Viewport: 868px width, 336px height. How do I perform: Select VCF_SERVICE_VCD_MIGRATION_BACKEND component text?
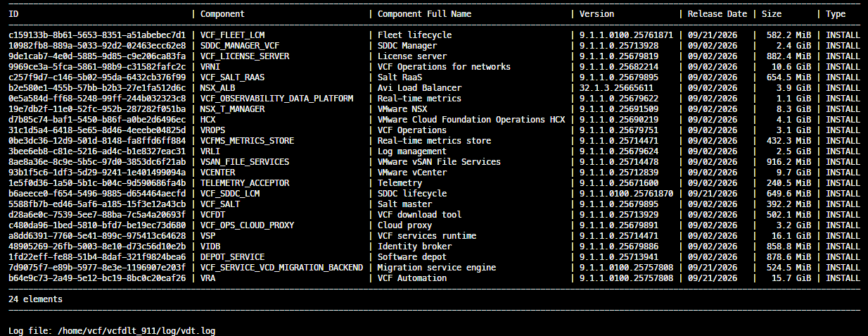[282, 268]
